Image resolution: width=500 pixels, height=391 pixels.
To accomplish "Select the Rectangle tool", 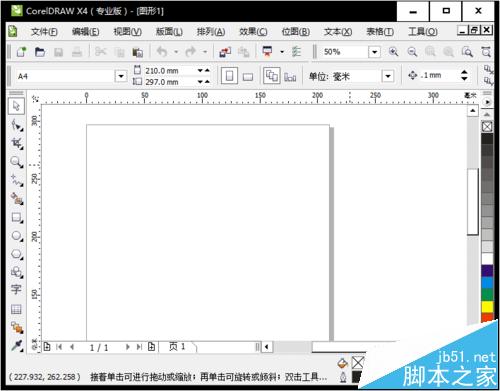I will pos(16,218).
